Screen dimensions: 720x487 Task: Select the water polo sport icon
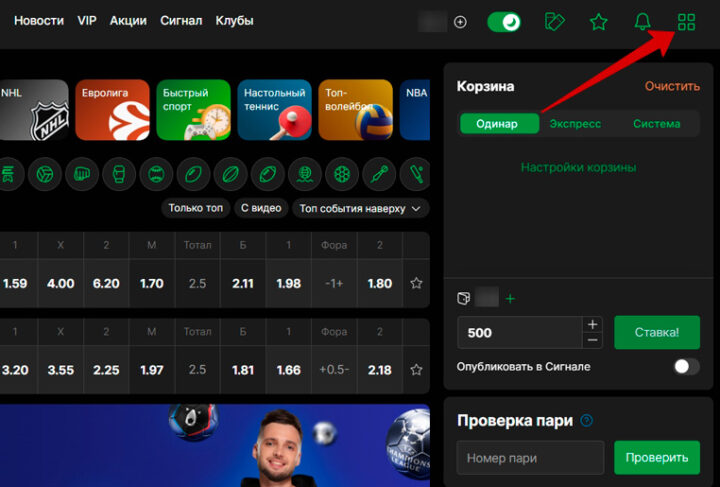click(x=304, y=174)
